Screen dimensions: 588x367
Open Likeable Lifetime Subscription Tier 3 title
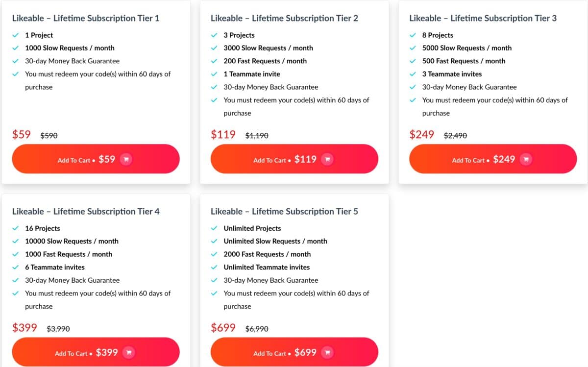pos(483,18)
